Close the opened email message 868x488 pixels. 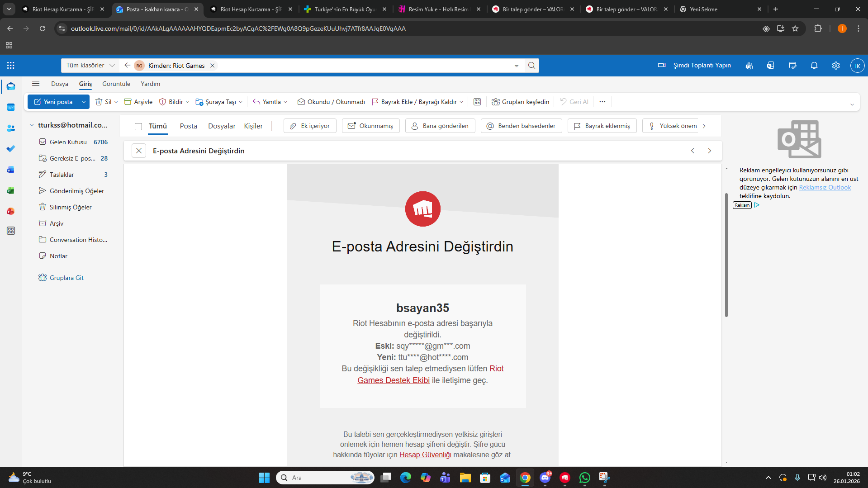139,151
